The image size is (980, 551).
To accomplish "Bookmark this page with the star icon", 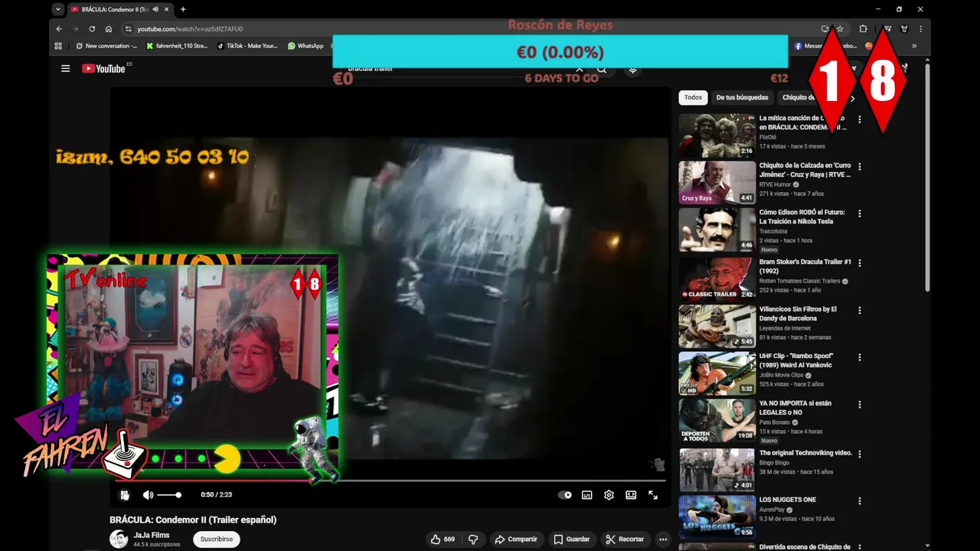I will 840,29.
